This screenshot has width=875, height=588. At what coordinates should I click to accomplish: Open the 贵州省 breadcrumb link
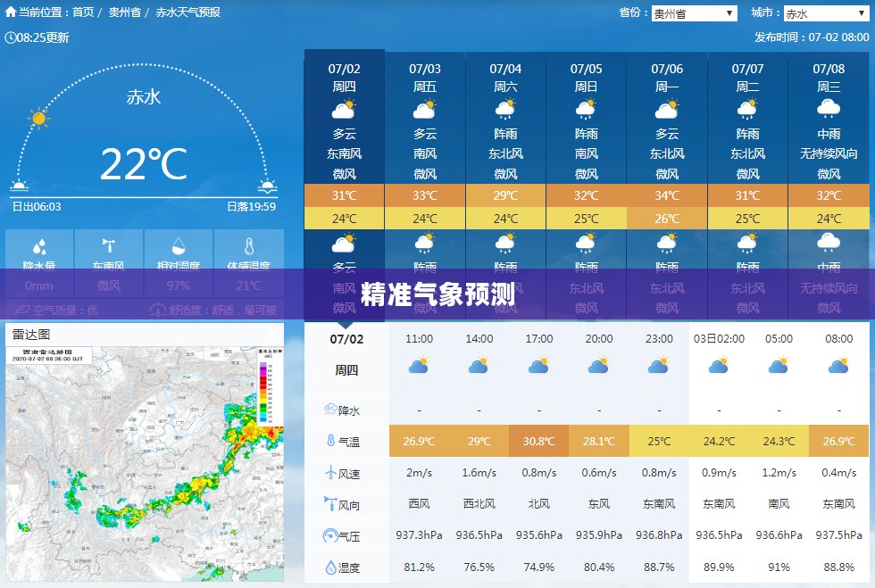pos(124,12)
